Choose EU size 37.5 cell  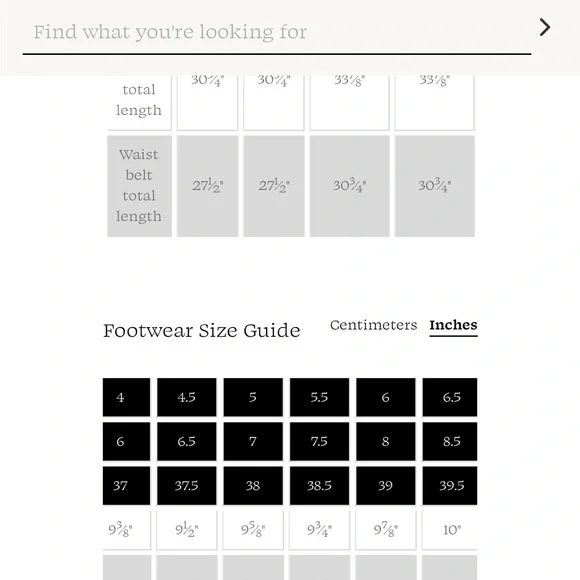coord(186,486)
